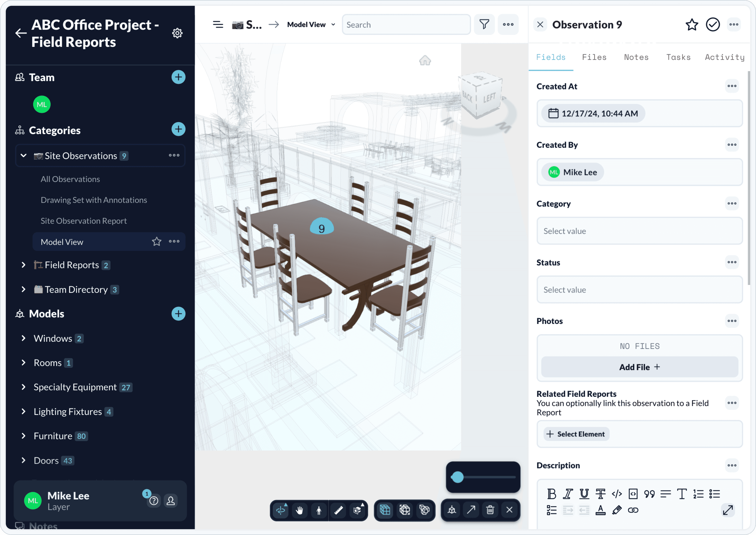Apply italic formatting in Description
This screenshot has width=756, height=535.
coord(568,494)
